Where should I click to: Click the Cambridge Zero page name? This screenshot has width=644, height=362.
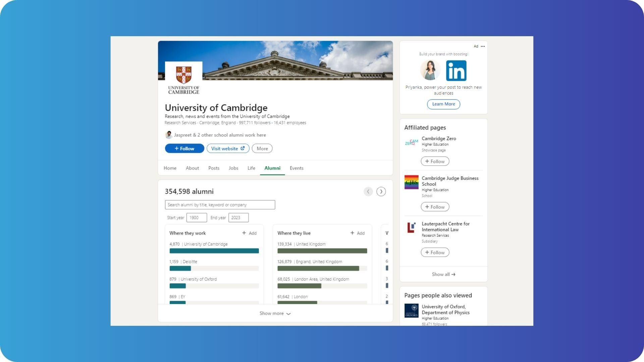439,138
